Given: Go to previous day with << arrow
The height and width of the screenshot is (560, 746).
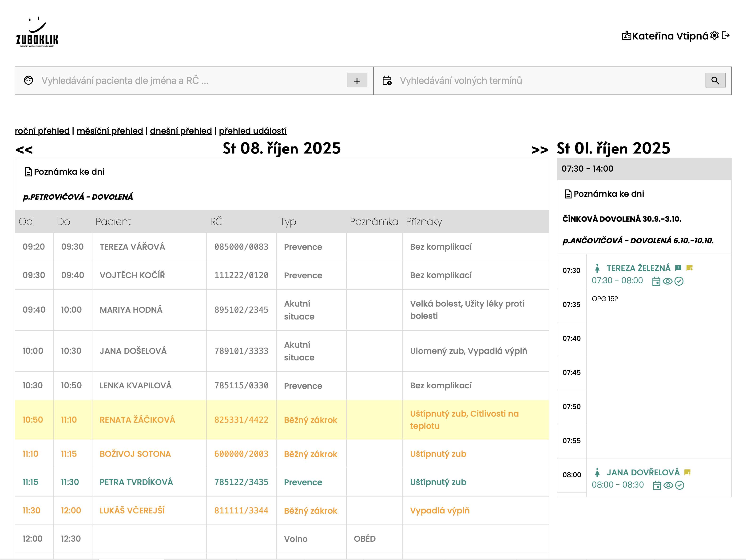Looking at the screenshot, I should (x=24, y=149).
